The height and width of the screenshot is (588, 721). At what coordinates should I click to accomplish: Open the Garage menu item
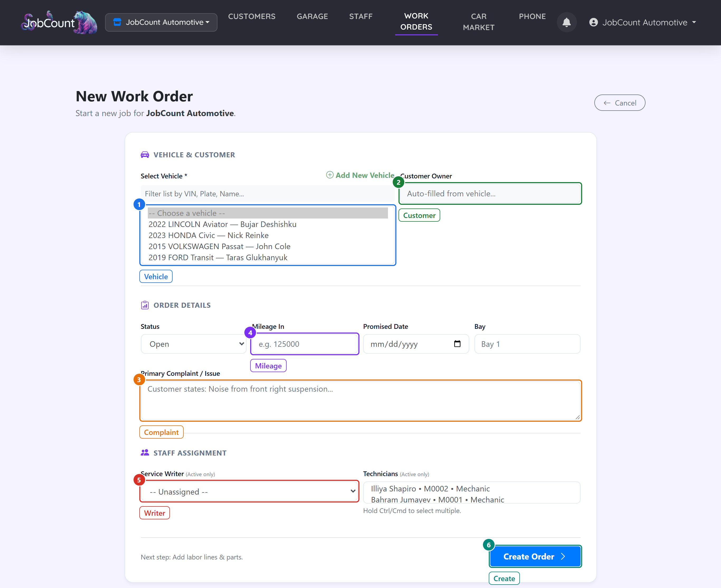coord(312,16)
